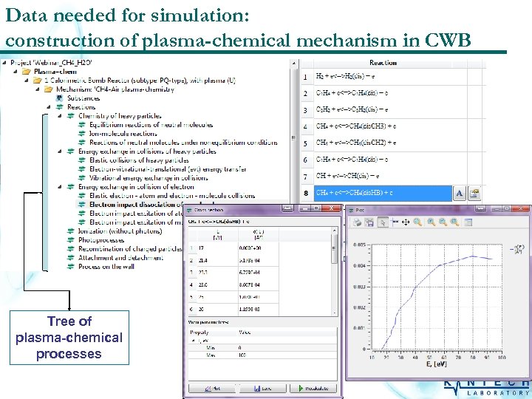Pick the first magnifier zoom tool in Plot

tap(417, 222)
